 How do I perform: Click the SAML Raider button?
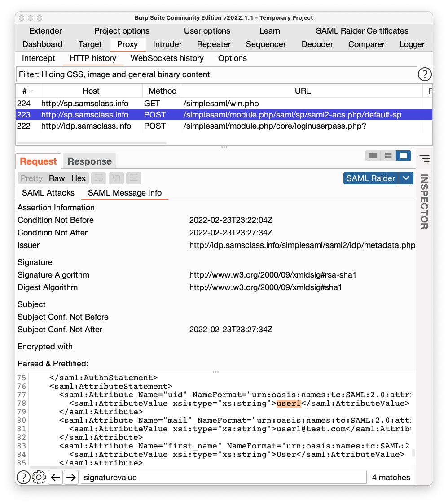371,178
